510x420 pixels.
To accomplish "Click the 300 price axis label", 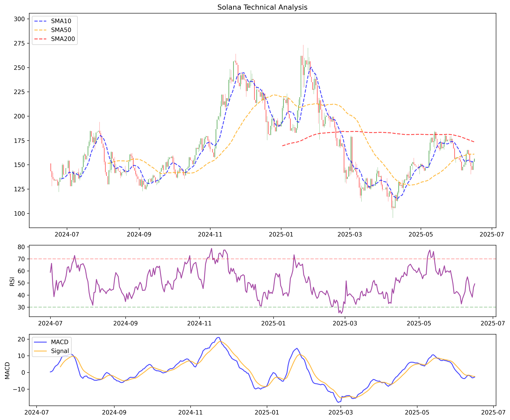I will click(x=19, y=19).
